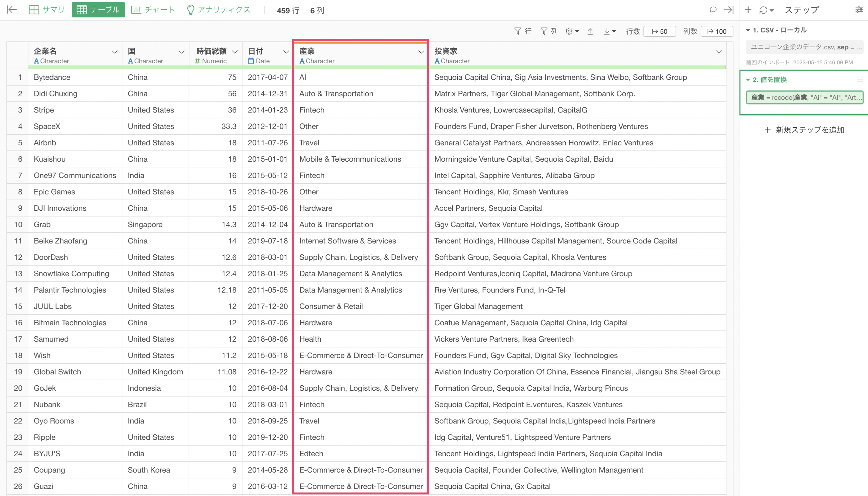The height and width of the screenshot is (496, 868).
Task: Click the 産業 column header
Action: 360,55
